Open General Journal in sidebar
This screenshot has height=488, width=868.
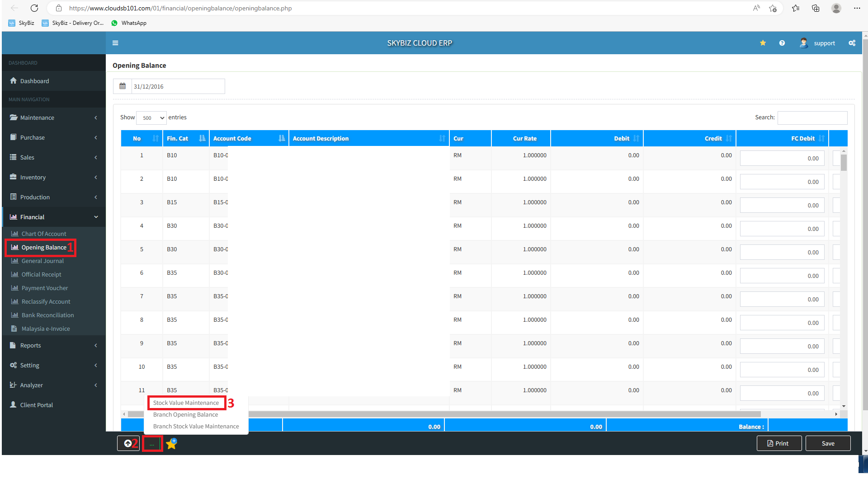(42, 261)
